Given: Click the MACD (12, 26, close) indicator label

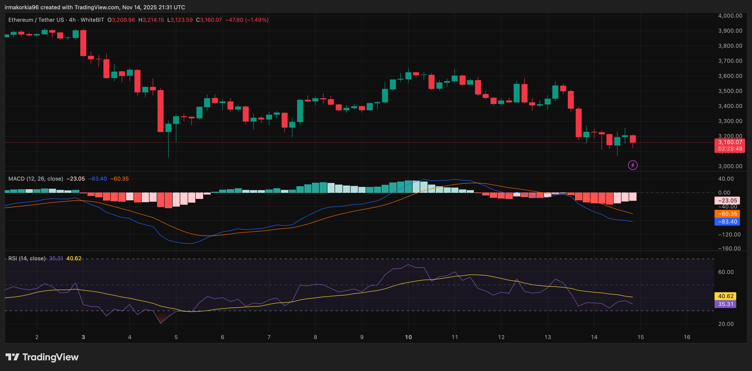Looking at the screenshot, I should coord(35,179).
